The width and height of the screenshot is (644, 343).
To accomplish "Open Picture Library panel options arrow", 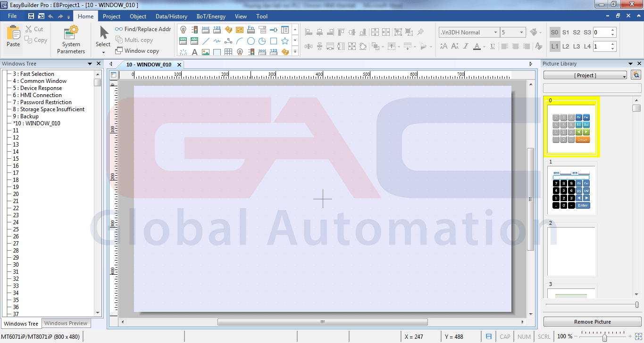I will tap(629, 64).
